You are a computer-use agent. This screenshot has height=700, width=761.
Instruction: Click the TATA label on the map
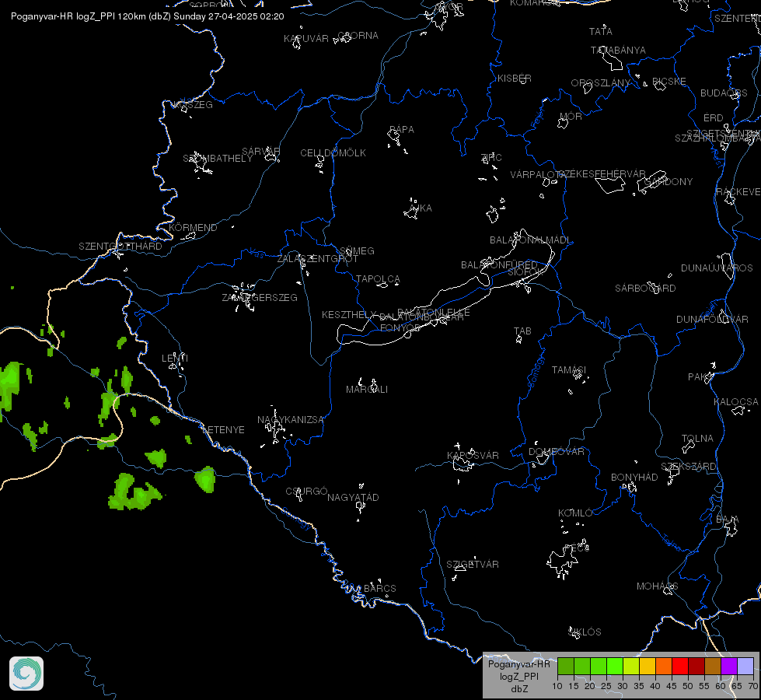pos(600,32)
